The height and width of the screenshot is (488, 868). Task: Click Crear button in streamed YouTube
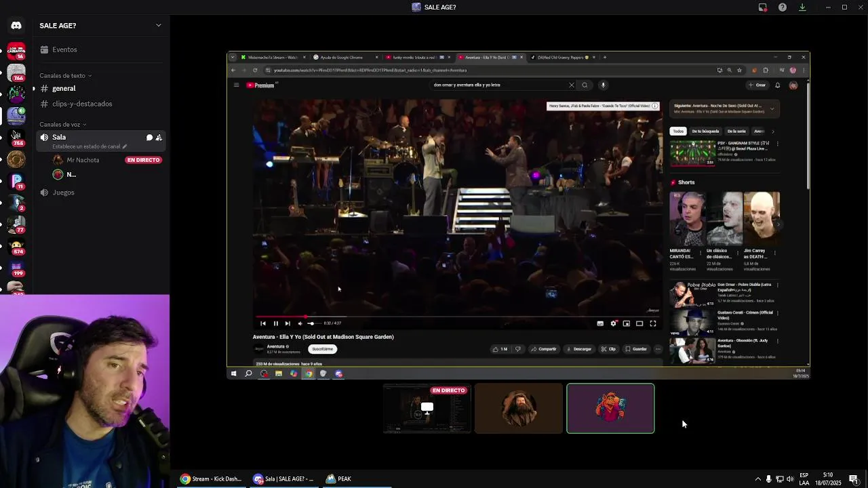pyautogui.click(x=757, y=85)
